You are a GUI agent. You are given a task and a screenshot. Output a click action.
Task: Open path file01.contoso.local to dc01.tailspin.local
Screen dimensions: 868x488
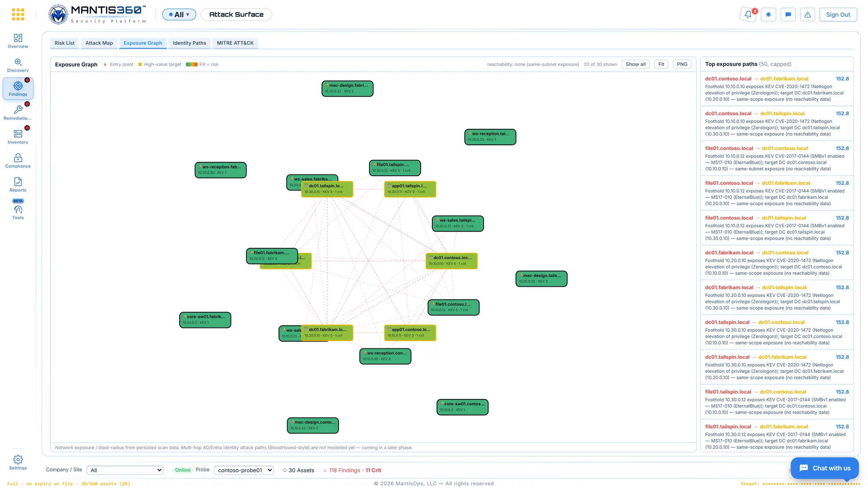[777, 228]
